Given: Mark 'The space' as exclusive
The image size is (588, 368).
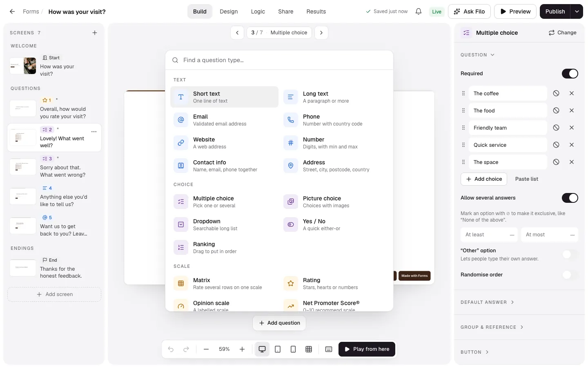Looking at the screenshot, I should 556,162.
